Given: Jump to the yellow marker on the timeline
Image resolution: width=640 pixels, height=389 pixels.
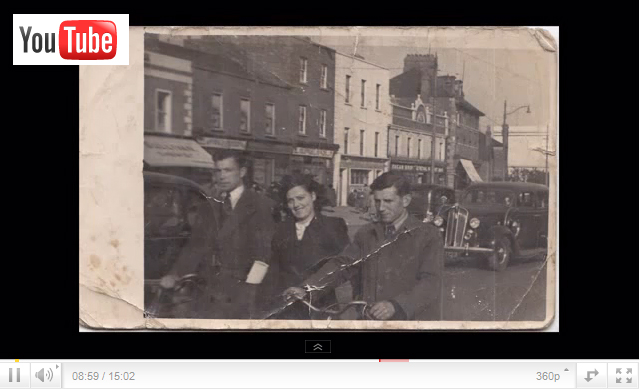Looking at the screenshot, I should point(17,361).
